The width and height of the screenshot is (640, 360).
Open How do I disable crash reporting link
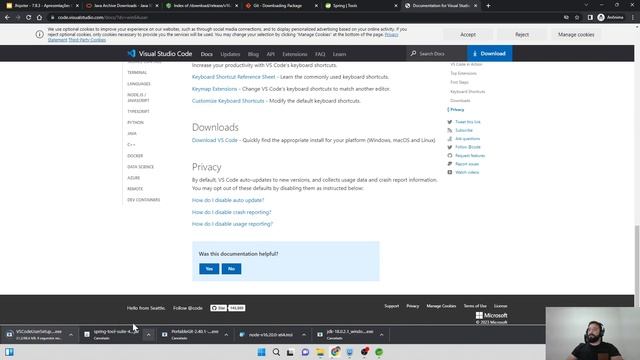pos(231,212)
